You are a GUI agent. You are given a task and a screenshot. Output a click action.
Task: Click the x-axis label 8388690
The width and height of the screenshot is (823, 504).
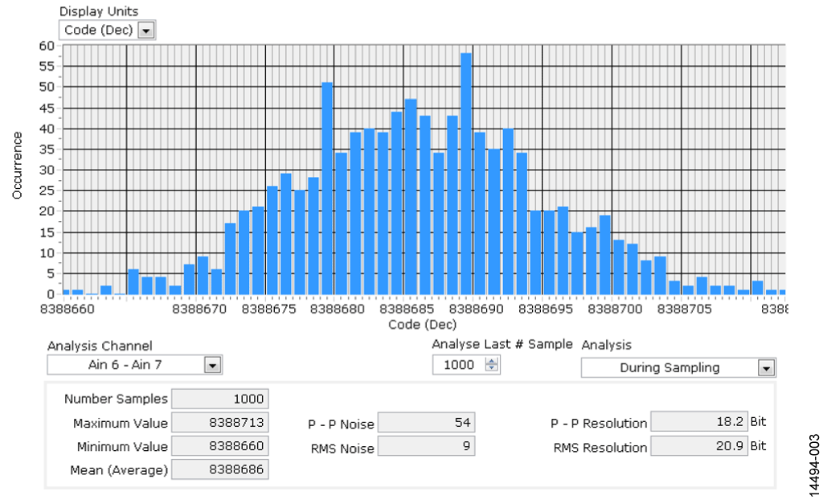[x=476, y=309]
